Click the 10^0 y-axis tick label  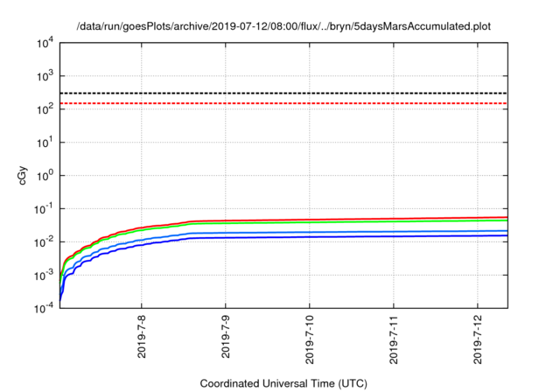45,176
